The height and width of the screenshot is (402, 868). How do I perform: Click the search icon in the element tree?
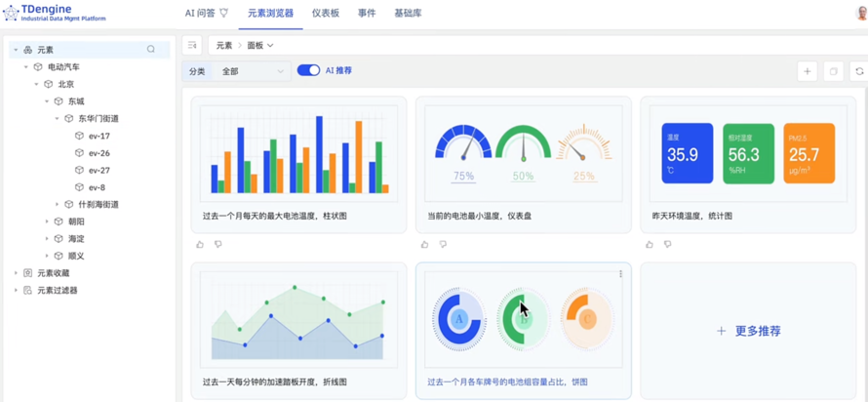pos(151,50)
